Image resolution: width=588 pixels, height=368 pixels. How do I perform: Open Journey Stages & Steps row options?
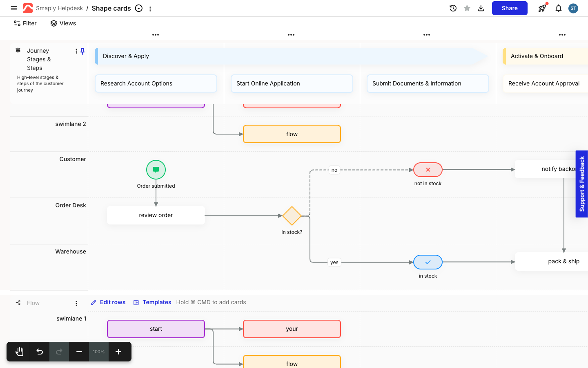coord(76,51)
